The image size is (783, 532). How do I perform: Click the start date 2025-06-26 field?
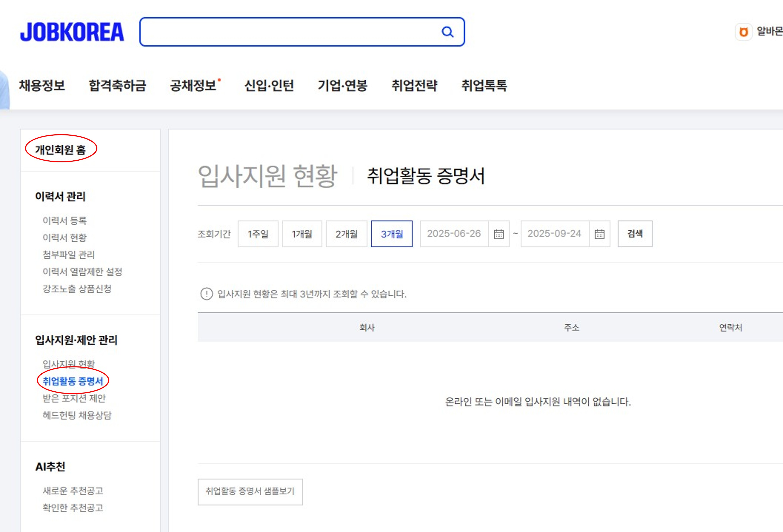click(x=454, y=234)
